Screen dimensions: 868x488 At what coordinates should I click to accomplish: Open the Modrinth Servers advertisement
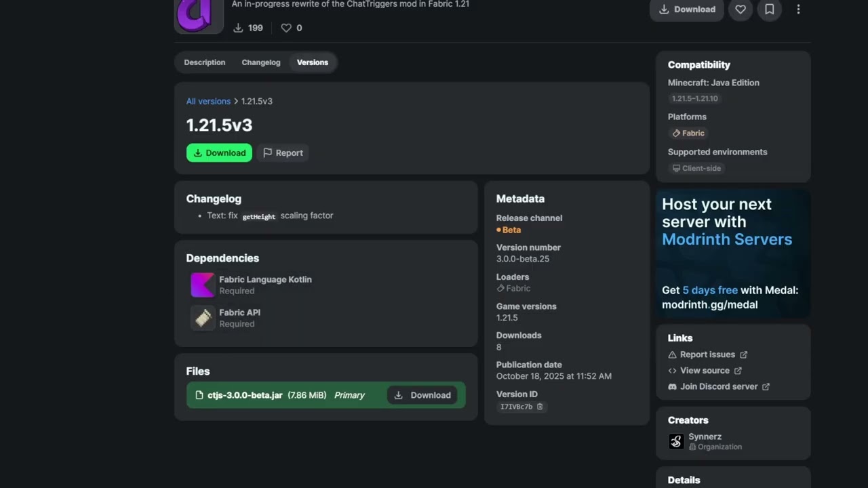pyautogui.click(x=733, y=254)
